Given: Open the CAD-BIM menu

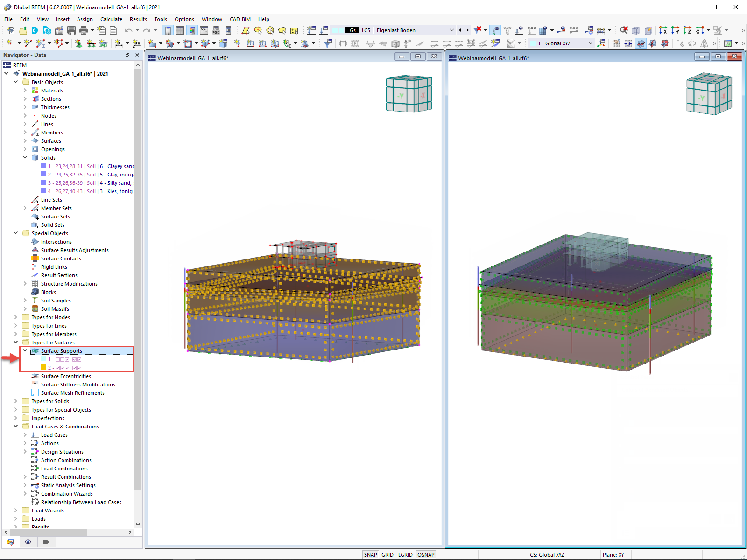Looking at the screenshot, I should [x=240, y=19].
